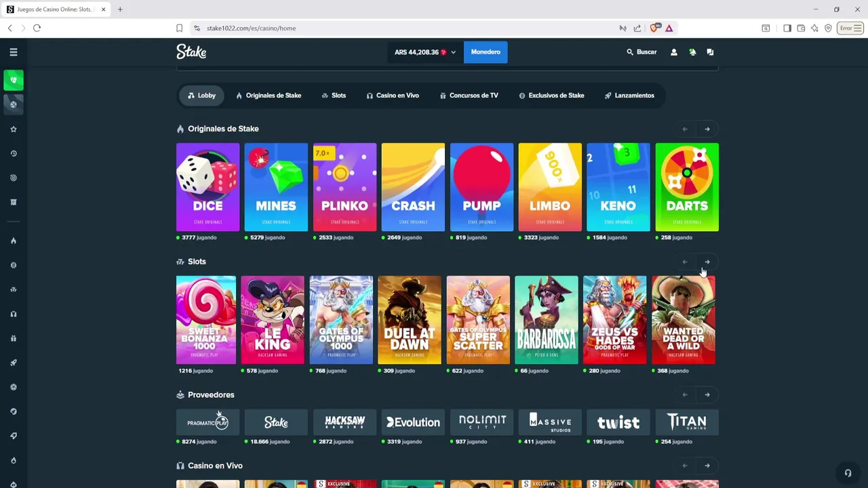Click the gift box icon in sidebar

pyautogui.click(x=13, y=338)
